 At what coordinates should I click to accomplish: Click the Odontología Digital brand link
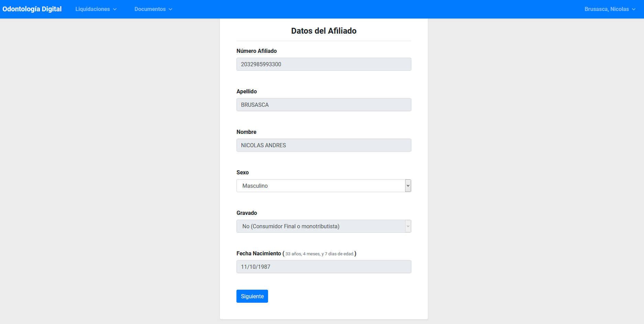point(32,9)
